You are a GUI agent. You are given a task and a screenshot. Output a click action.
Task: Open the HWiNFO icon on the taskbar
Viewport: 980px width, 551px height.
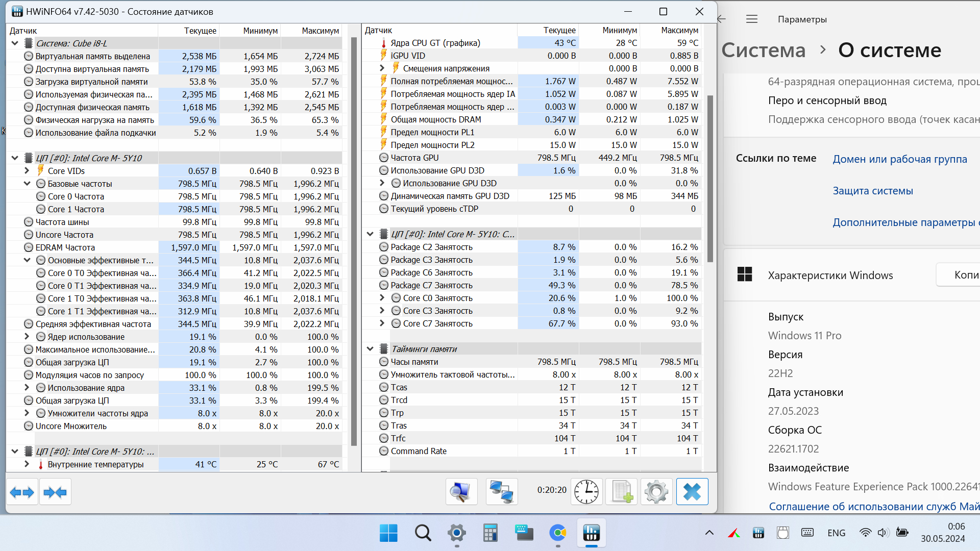(591, 533)
